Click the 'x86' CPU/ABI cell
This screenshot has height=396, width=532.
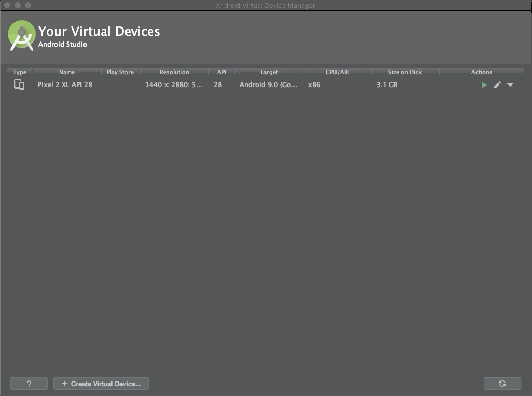click(314, 85)
